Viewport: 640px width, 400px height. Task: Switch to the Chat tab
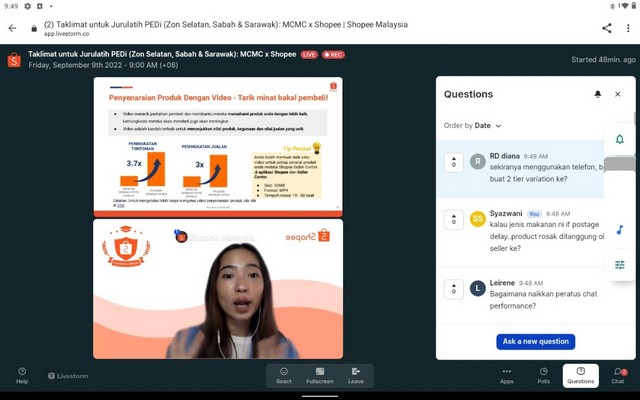pyautogui.click(x=618, y=375)
